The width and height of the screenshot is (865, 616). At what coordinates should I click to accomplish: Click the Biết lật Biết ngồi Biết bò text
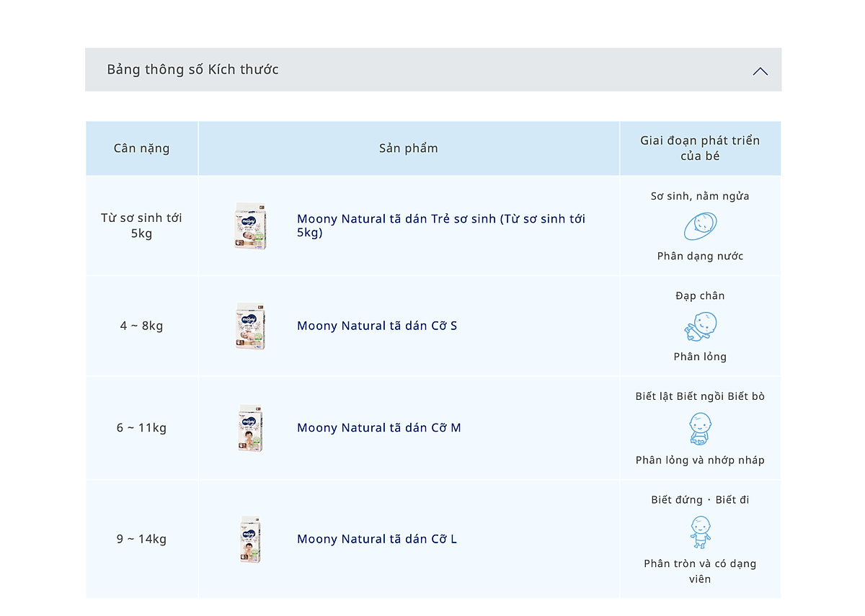coord(700,396)
